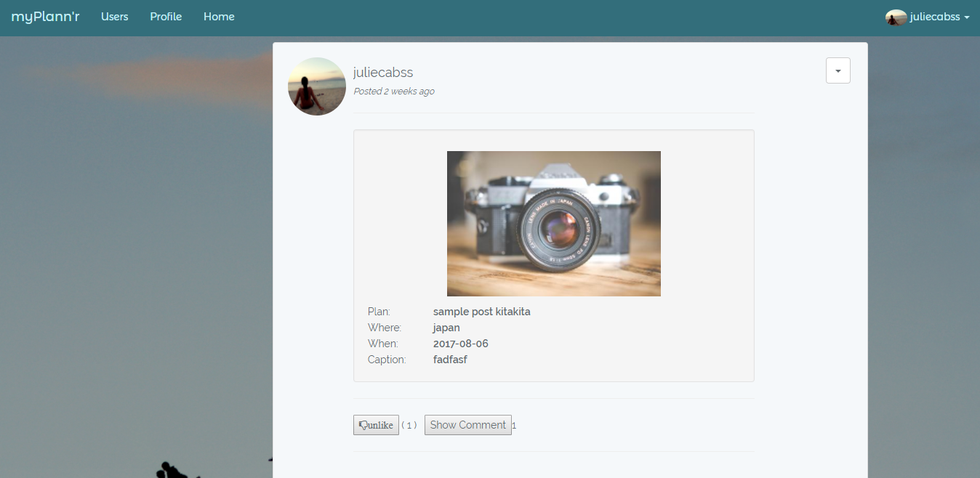
Task: Click the caret beside navbar username
Action: point(967,17)
